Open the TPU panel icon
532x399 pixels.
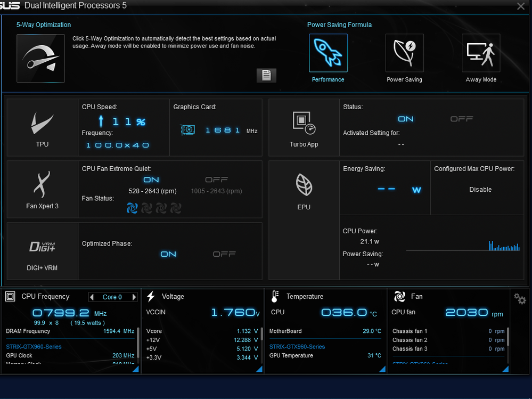43,127
